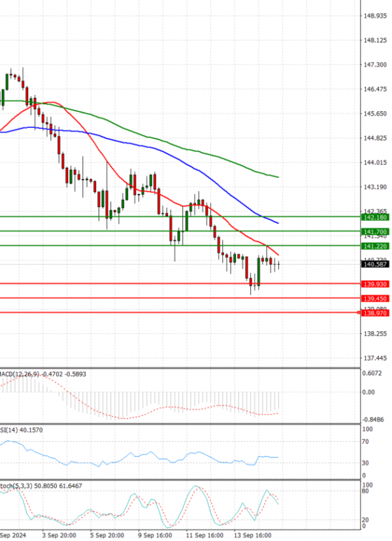Click the 142.180 green resistance price label
This screenshot has width=392, height=541.
[375, 218]
